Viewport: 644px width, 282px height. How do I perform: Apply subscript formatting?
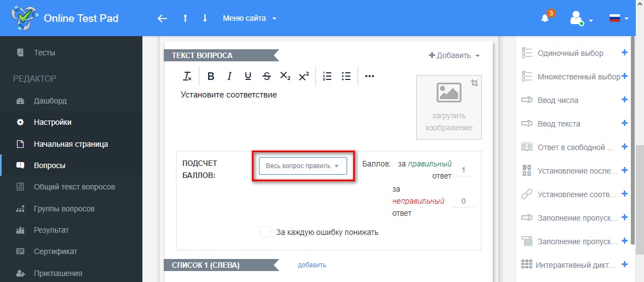[x=285, y=76]
